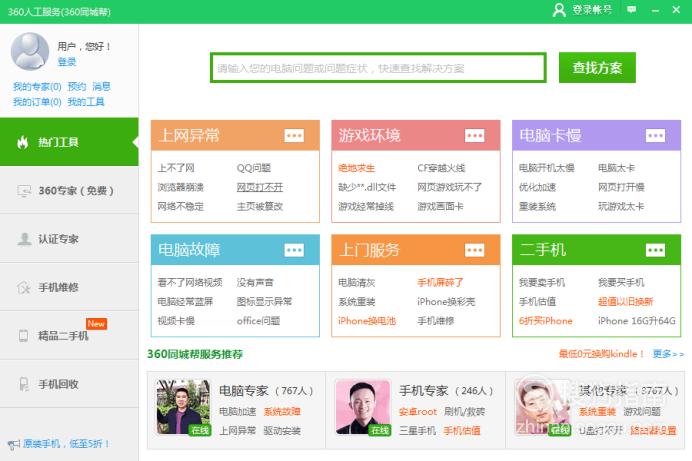Select 超值以旧换新 offer
692x461 pixels.
click(625, 302)
